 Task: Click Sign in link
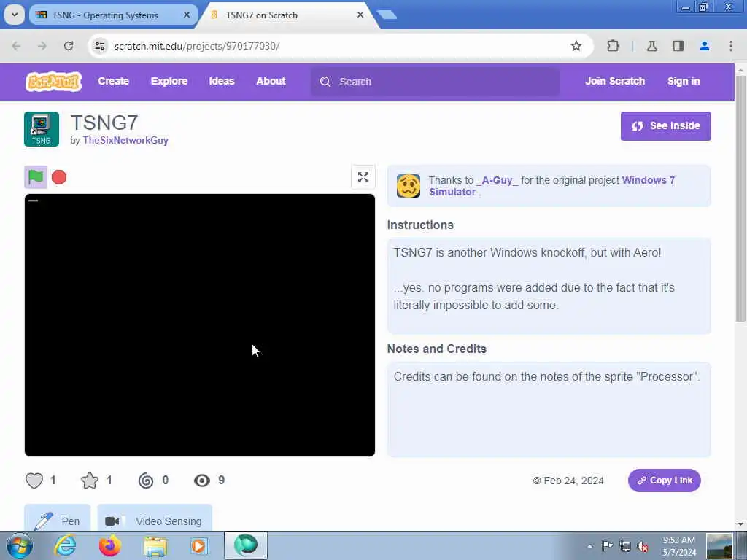coord(683,82)
